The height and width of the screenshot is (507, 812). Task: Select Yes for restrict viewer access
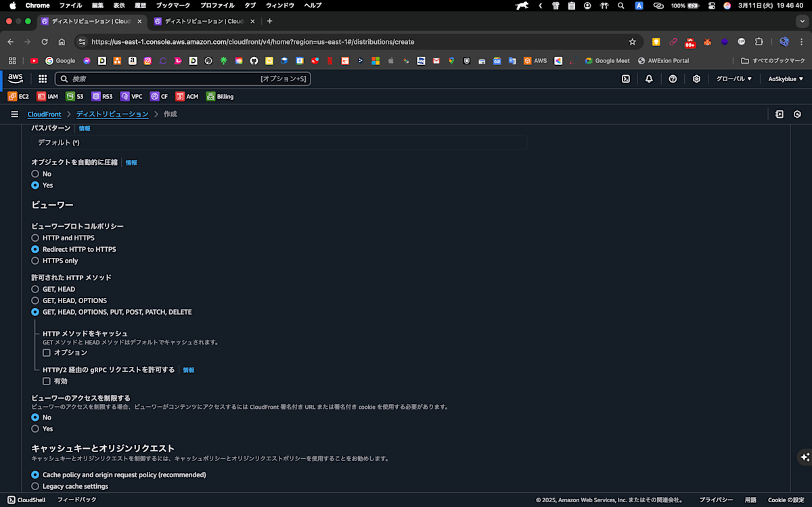click(35, 428)
